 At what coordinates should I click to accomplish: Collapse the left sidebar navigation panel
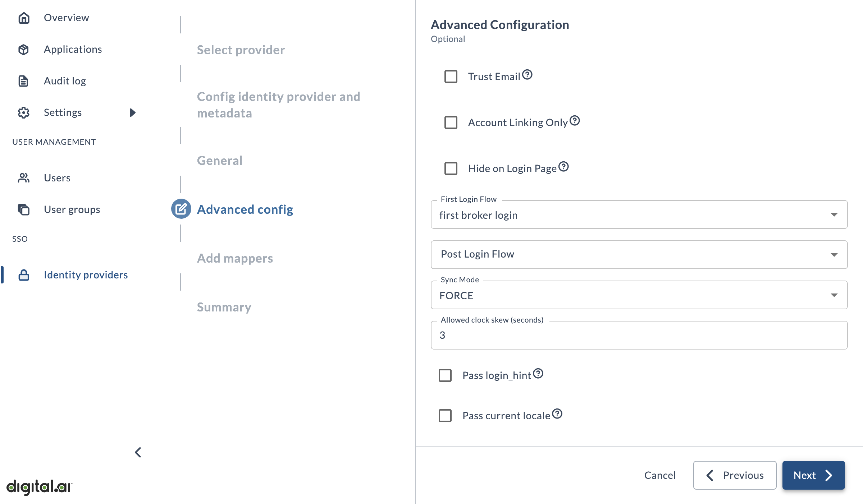pos(137,452)
